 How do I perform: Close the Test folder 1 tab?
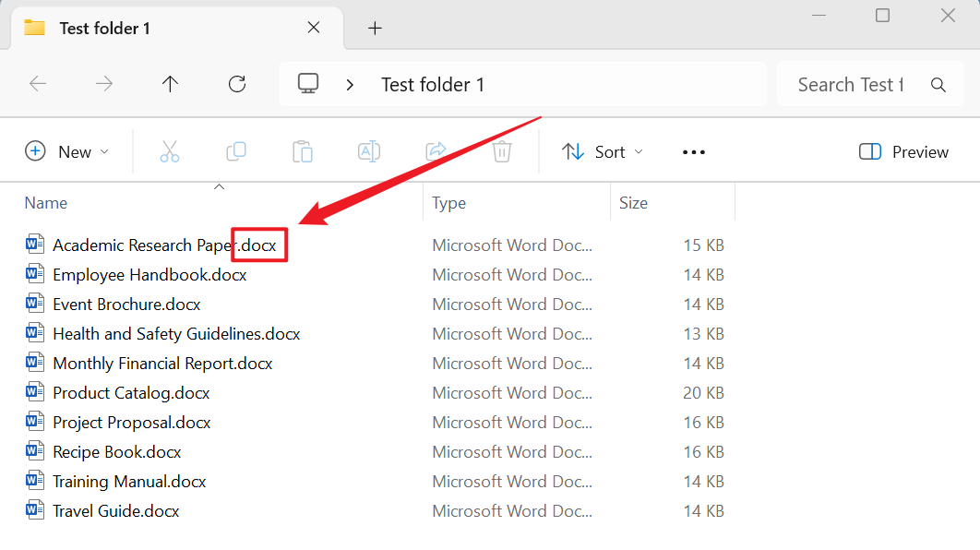click(314, 28)
